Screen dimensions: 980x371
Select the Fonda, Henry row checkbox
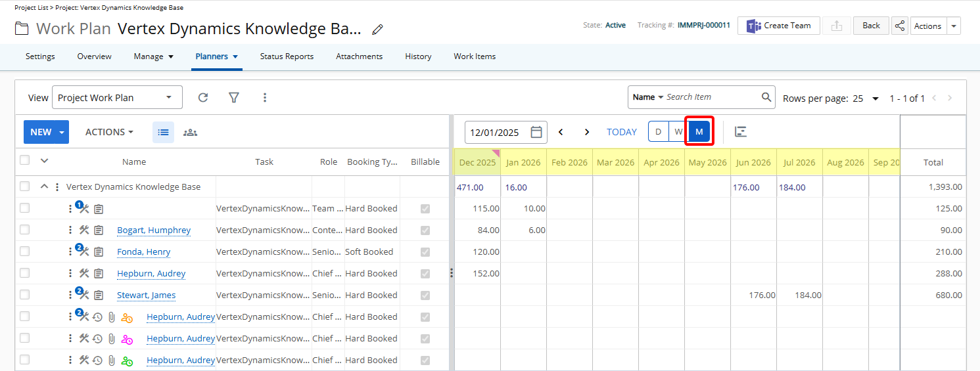pos(24,251)
